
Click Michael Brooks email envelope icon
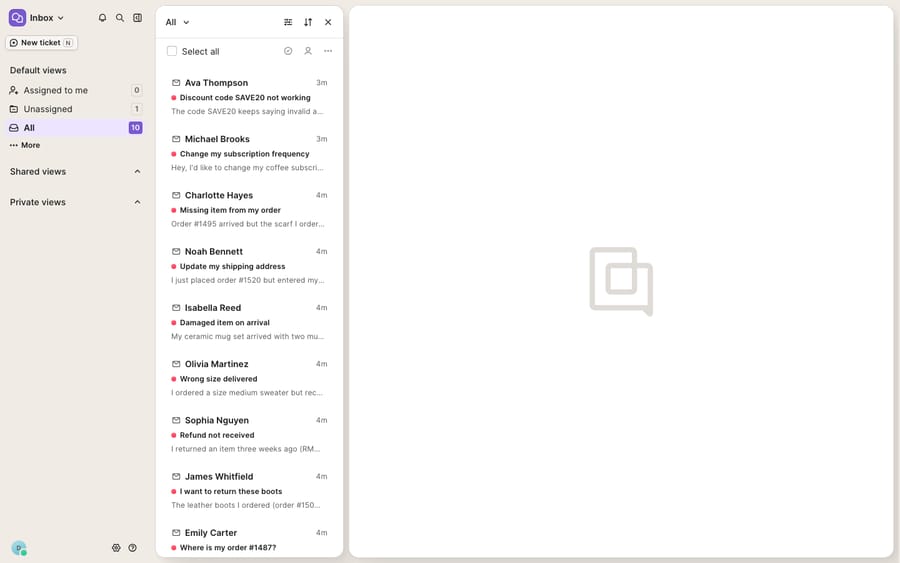176,139
